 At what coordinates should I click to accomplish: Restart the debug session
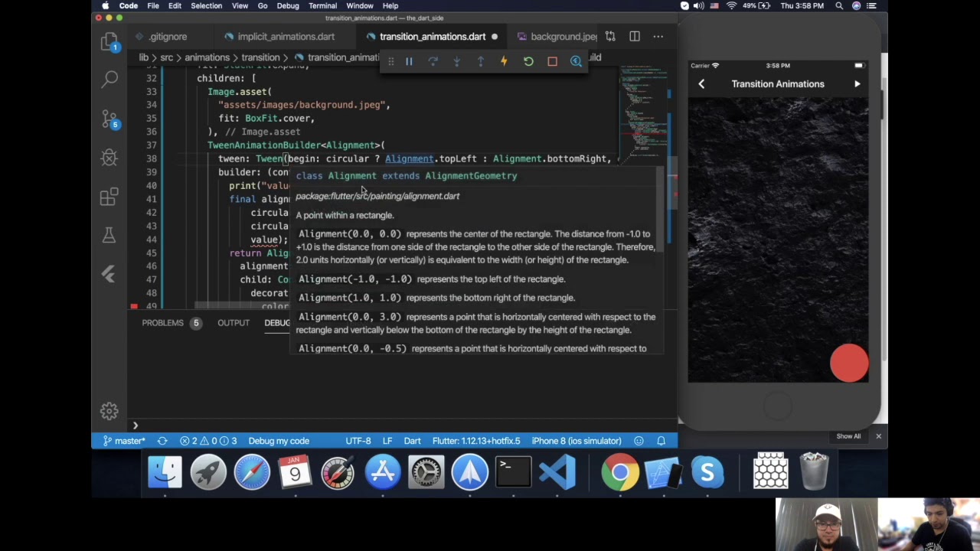[x=528, y=61]
